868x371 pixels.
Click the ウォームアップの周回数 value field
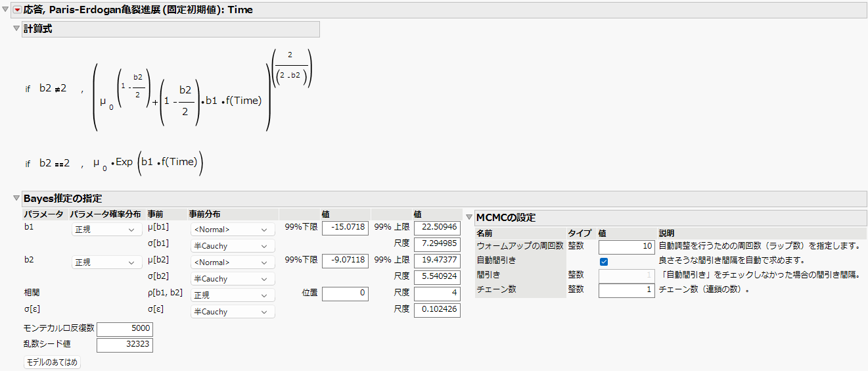627,246
